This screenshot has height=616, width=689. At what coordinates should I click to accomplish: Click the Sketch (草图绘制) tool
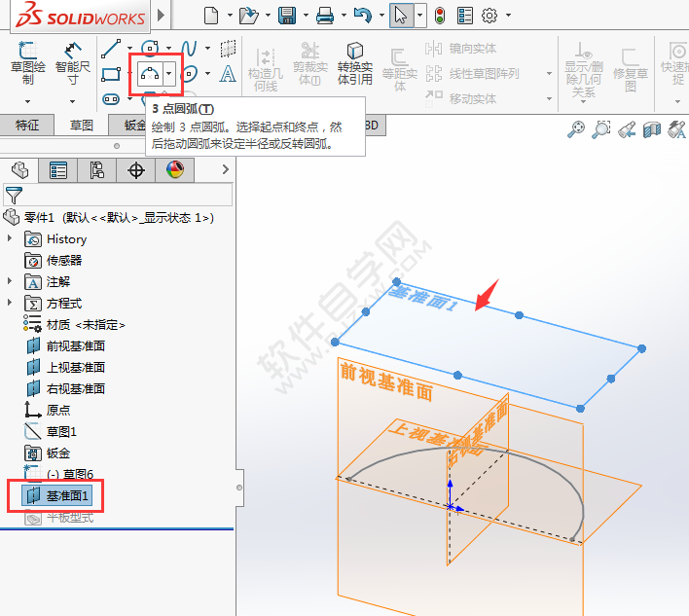pos(27,63)
